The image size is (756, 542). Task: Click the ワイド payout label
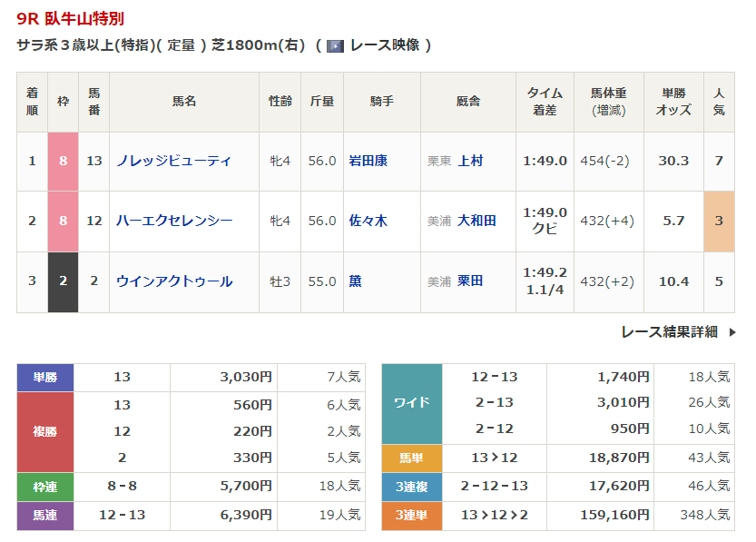[412, 403]
